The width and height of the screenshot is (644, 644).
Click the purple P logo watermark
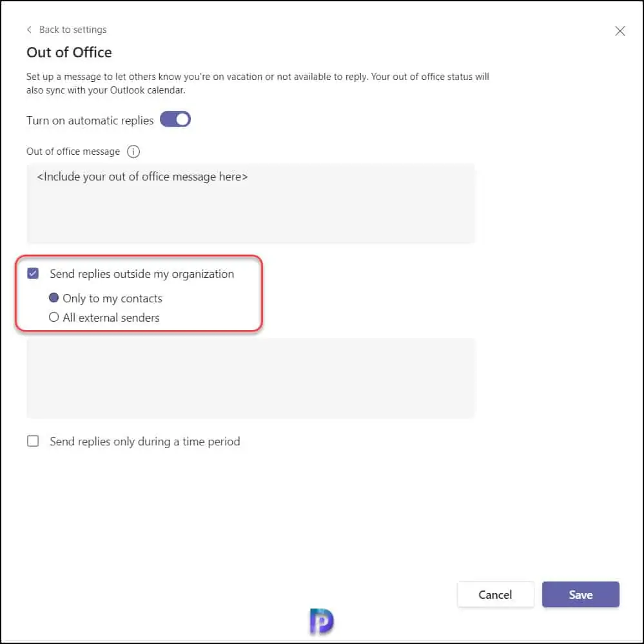coord(322,621)
